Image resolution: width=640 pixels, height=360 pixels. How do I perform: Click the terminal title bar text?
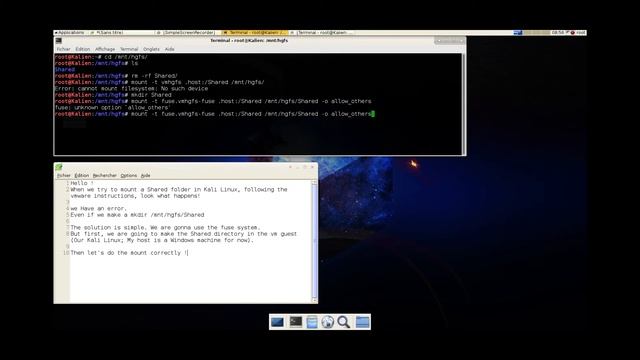point(249,41)
